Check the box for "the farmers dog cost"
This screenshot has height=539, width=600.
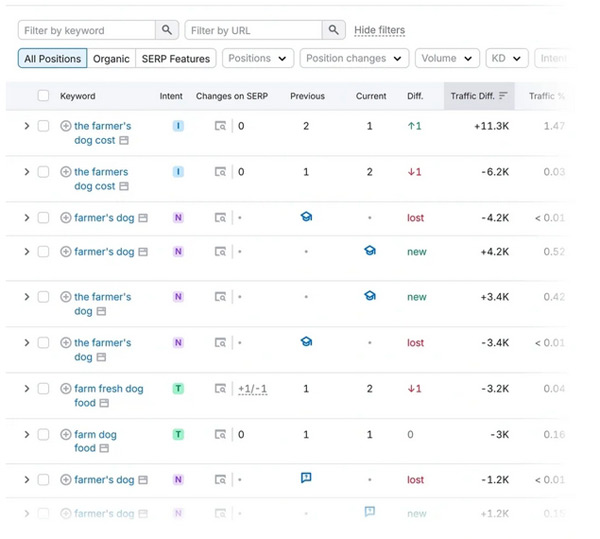43,172
